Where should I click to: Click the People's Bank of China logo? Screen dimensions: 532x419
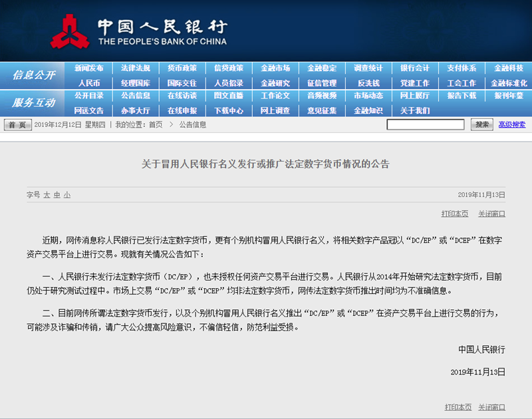[x=70, y=32]
